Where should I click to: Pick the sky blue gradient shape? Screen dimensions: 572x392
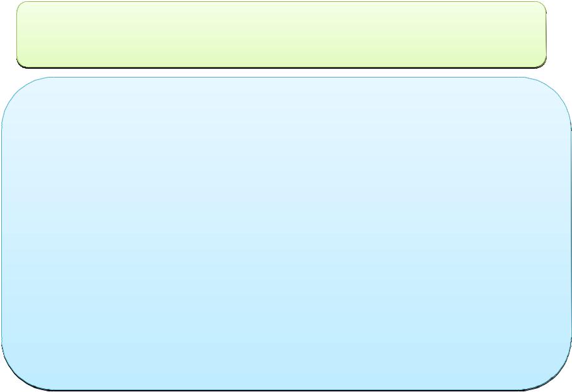click(286, 234)
